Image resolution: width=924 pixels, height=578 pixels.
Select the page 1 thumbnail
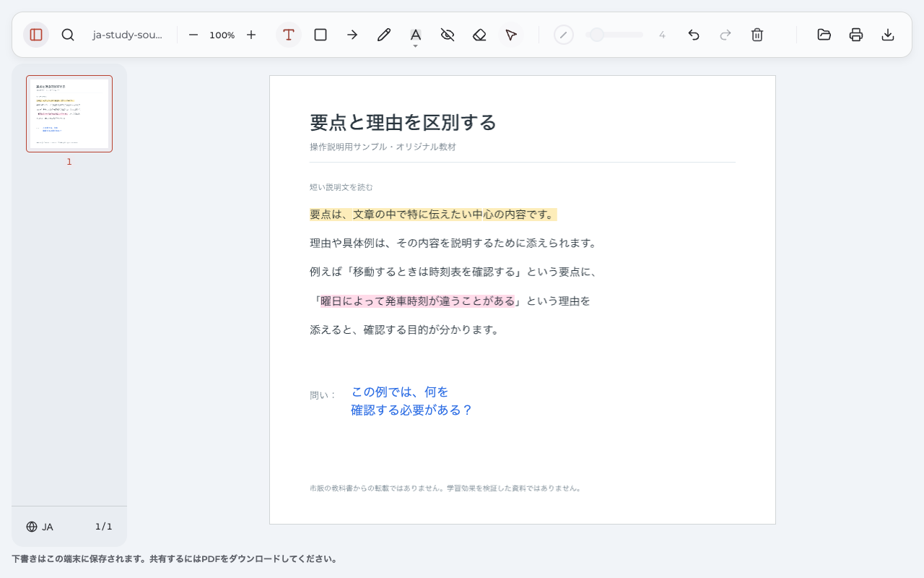69,113
